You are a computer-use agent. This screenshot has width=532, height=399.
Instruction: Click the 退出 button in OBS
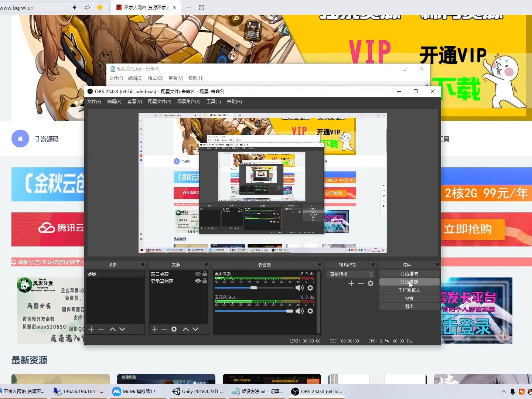pyautogui.click(x=409, y=306)
